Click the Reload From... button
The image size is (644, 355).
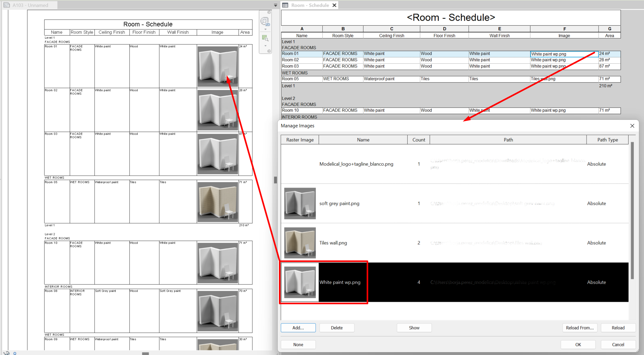(x=580, y=328)
